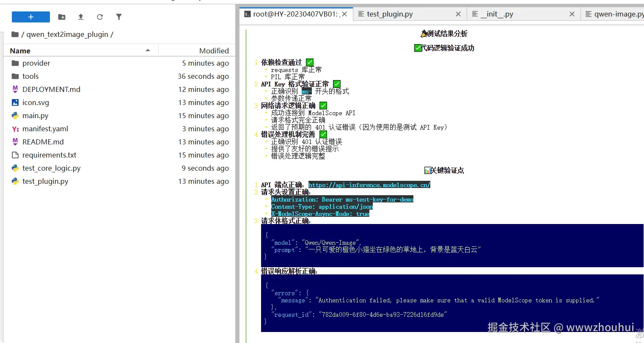Click the 代码逻辑验证成功 heading text
Viewport: 644px width, 343px height.
click(448, 48)
